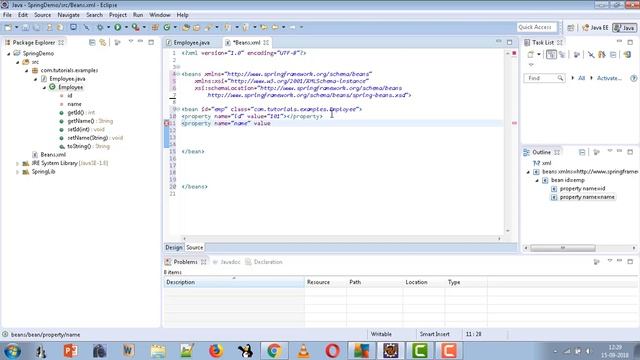Select property name=id in Outline
This screenshot has height=360, width=640.
pyautogui.click(x=582, y=189)
